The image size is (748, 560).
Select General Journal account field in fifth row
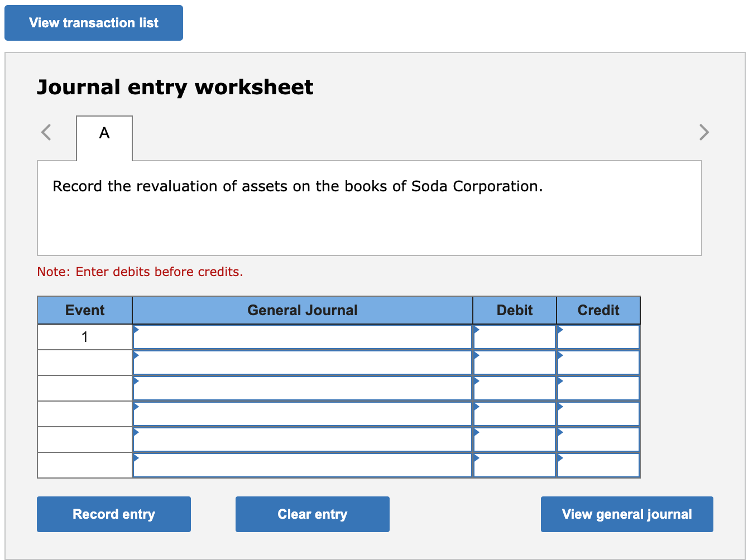[303, 440]
